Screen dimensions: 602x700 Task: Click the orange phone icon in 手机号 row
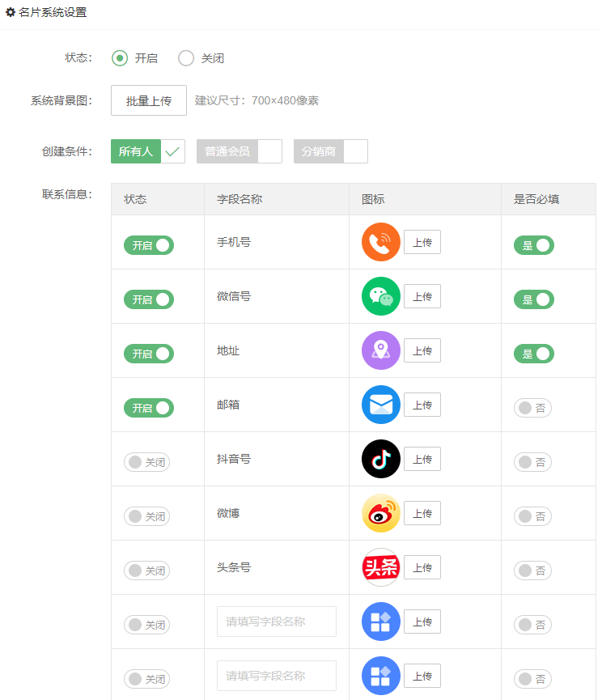[380, 242]
